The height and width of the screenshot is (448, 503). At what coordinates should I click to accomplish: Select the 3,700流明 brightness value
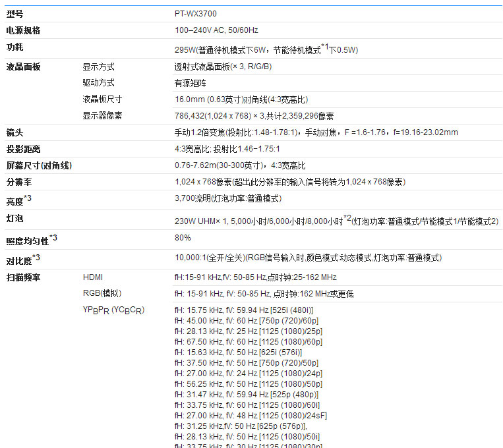(x=228, y=198)
